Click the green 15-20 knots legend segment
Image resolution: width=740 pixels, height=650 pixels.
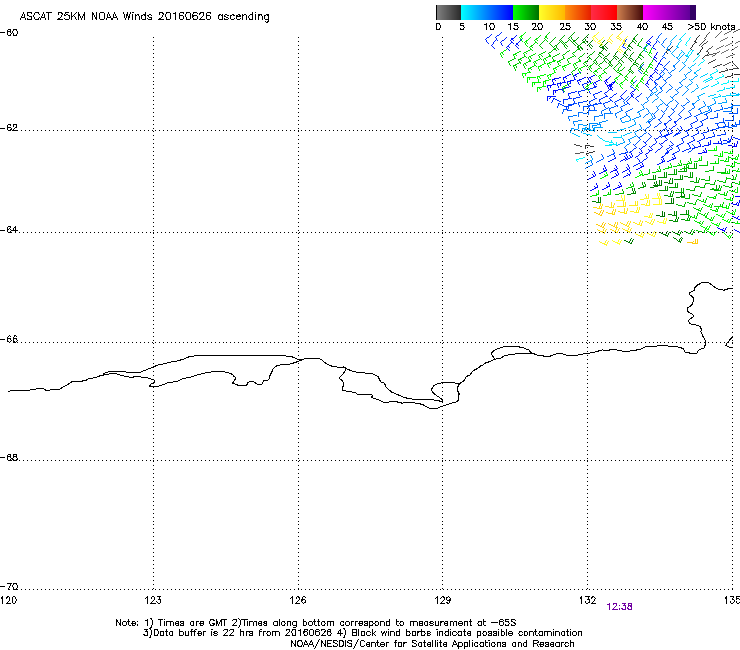click(526, 12)
